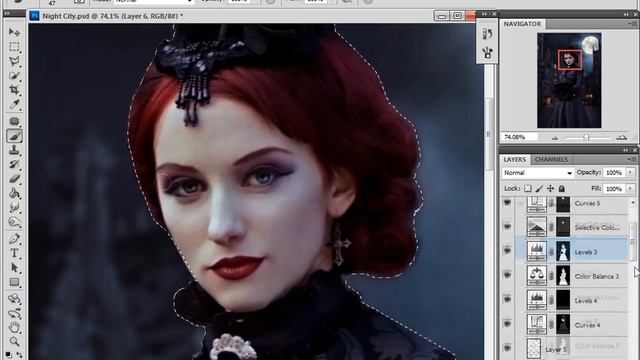Select the Clone Stamp tool
This screenshot has height=360, width=640.
pyautogui.click(x=14, y=150)
